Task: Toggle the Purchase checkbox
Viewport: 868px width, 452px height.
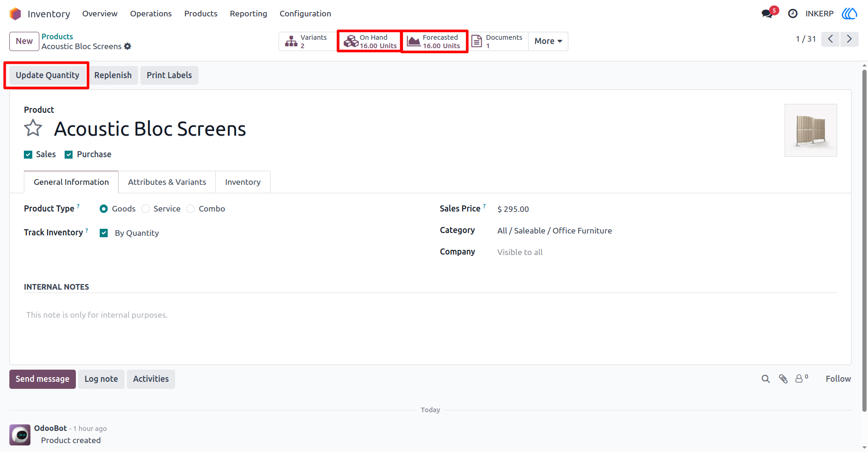Action: click(69, 155)
